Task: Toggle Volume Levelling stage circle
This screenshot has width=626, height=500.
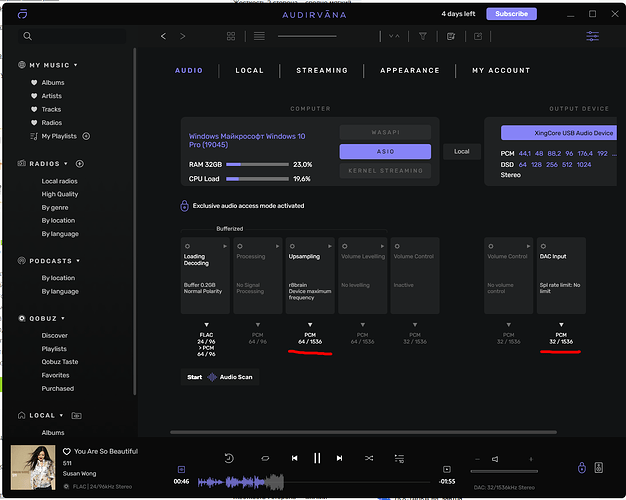Action: click(345, 246)
